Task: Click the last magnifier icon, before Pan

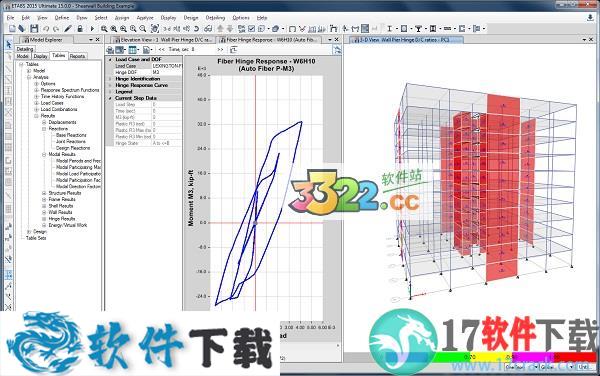Action: 143,29
